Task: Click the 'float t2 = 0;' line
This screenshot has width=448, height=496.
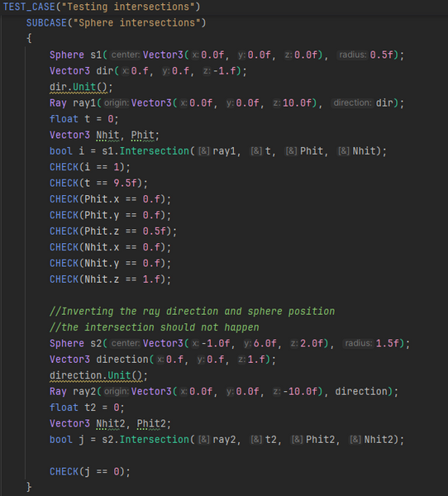Action: click(87, 408)
